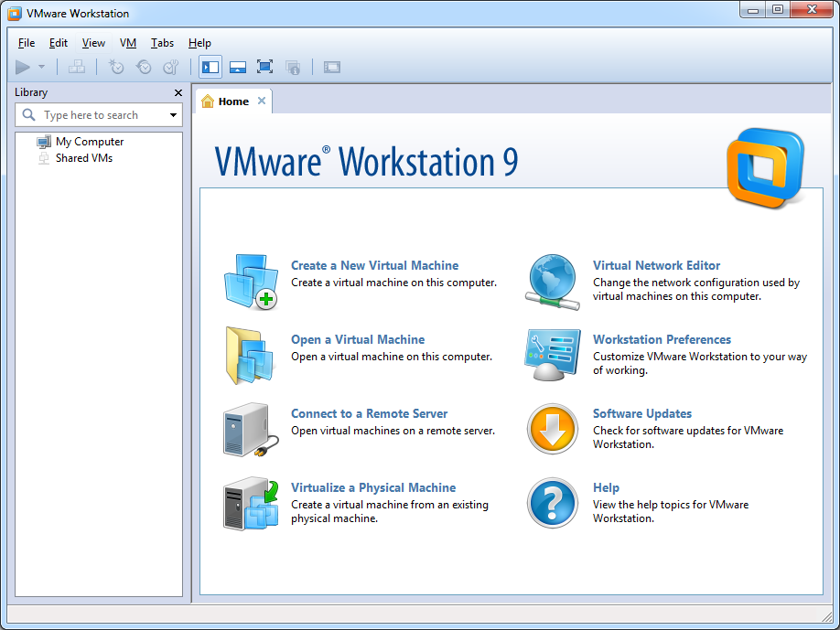The height and width of the screenshot is (630, 840).
Task: Open the VM menu
Action: click(128, 43)
